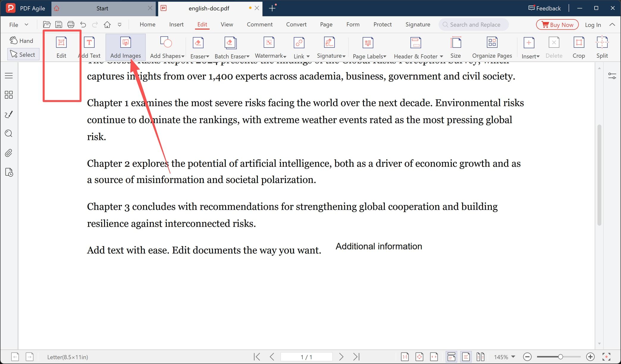Open the document history sidebar icon

9,172
